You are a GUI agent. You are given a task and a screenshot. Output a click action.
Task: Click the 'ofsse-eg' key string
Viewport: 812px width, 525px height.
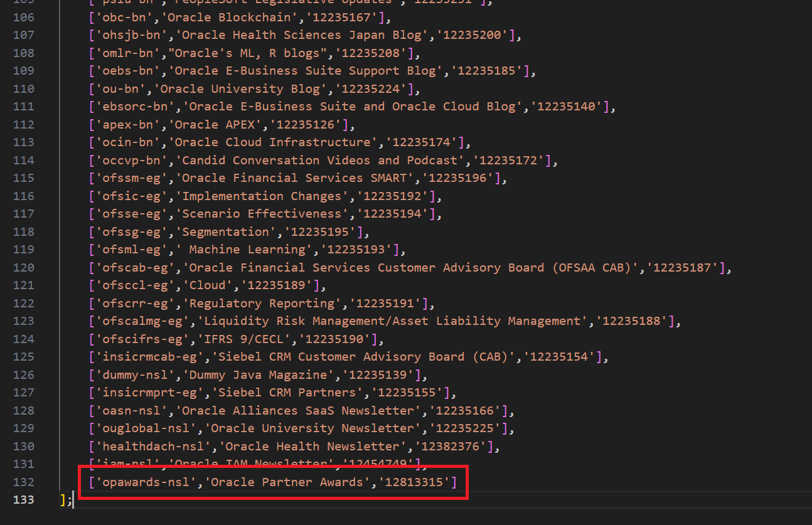coord(131,214)
